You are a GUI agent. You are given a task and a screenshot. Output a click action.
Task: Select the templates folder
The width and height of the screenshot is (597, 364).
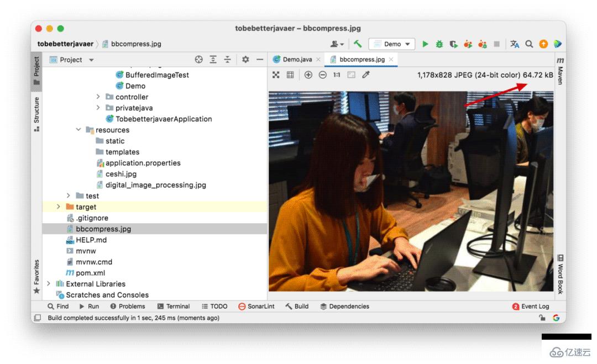122,152
